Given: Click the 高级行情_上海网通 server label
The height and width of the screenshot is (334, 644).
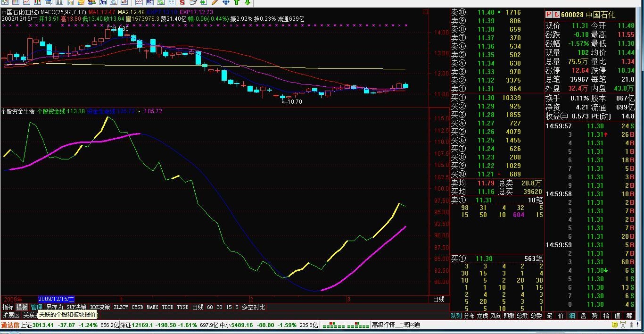Looking at the screenshot, I should pos(396,325).
